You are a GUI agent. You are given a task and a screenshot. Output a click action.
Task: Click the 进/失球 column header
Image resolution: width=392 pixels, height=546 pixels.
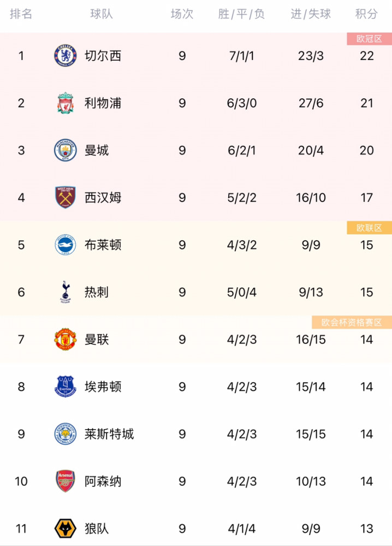point(311,14)
